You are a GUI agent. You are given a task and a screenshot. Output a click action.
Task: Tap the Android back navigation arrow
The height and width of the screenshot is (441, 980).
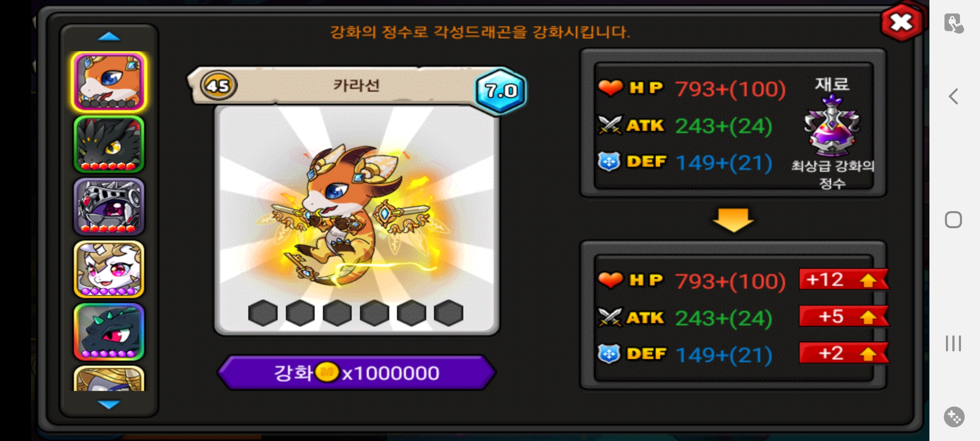(953, 97)
